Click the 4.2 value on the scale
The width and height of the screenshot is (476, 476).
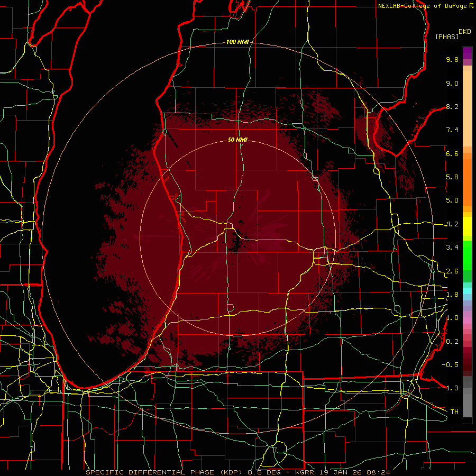click(x=452, y=224)
